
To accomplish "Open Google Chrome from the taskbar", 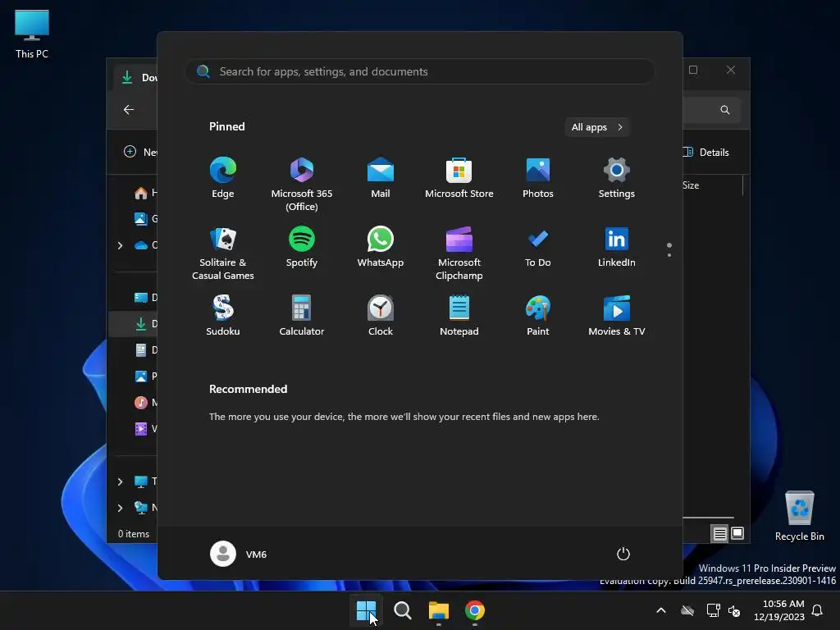I will point(475,610).
